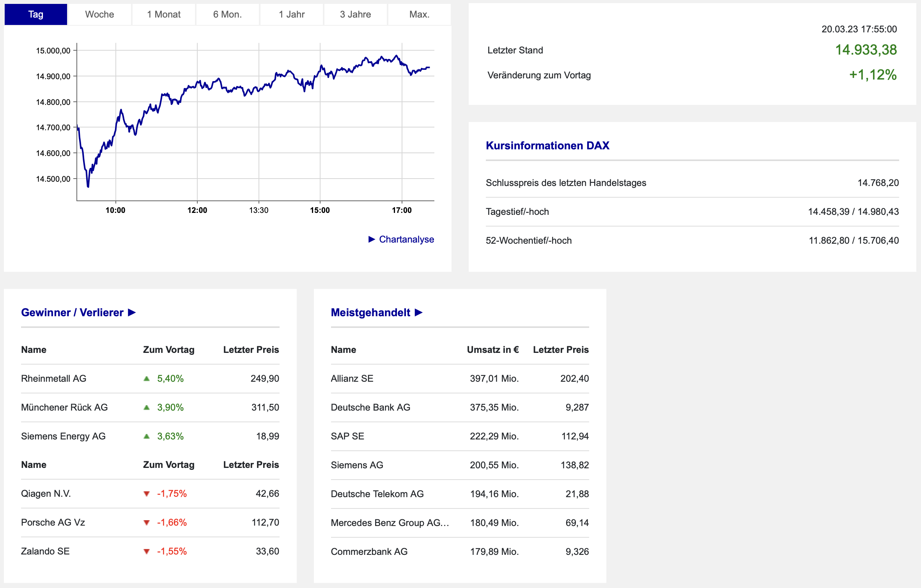921x588 pixels.
Task: Open the Gewinner / Verlierer heading link
Action: (x=72, y=312)
